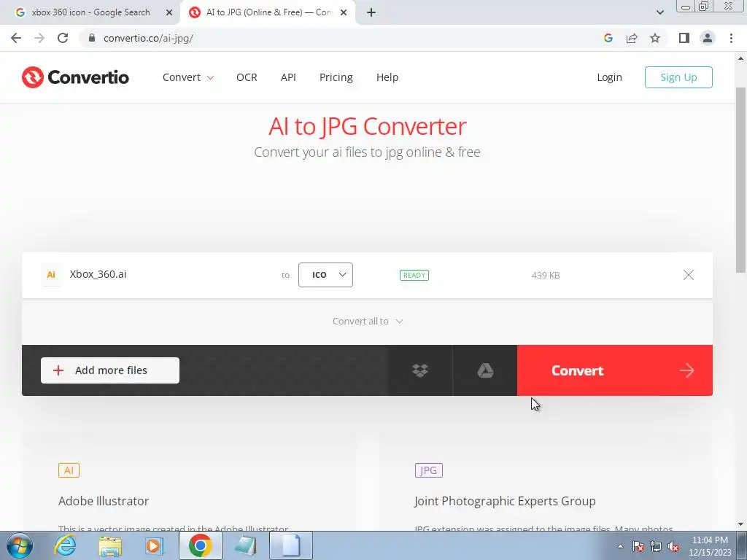Click the browser back arrow
The width and height of the screenshot is (747, 560).
16,38
